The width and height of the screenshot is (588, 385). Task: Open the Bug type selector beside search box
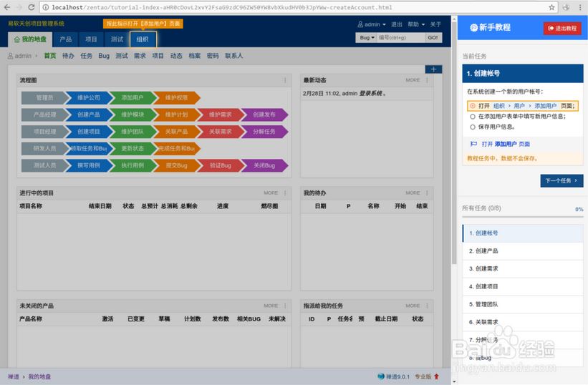367,37
